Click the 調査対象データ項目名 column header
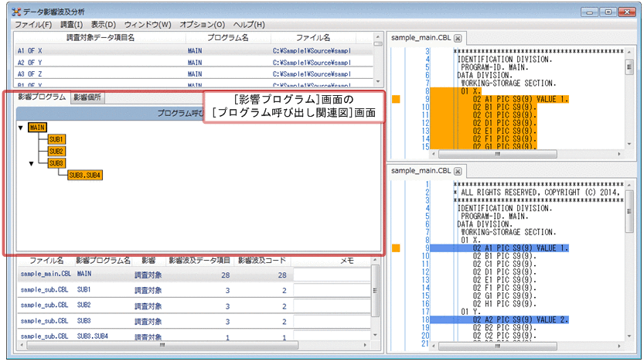This screenshot has width=644, height=362. tap(101, 38)
